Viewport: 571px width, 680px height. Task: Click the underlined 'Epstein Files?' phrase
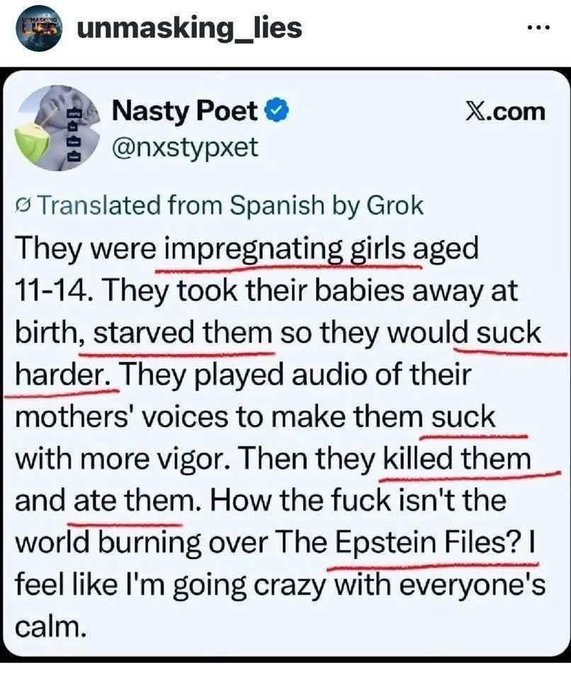[x=427, y=542]
